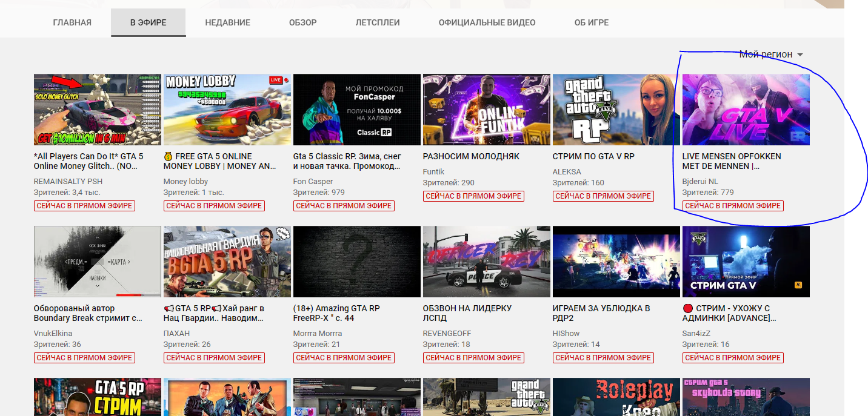
Task: Select the НЕДАВНИЕ tab
Action: pyautogui.click(x=227, y=23)
